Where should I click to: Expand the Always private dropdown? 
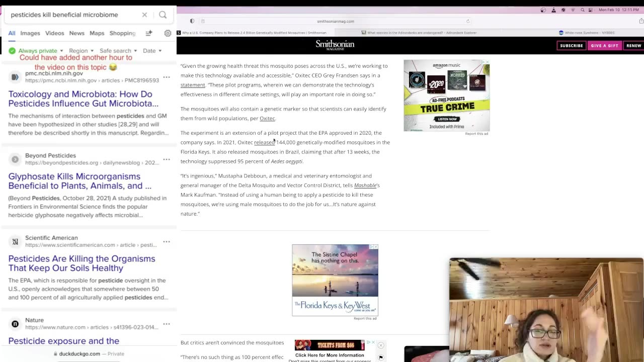(41, 51)
